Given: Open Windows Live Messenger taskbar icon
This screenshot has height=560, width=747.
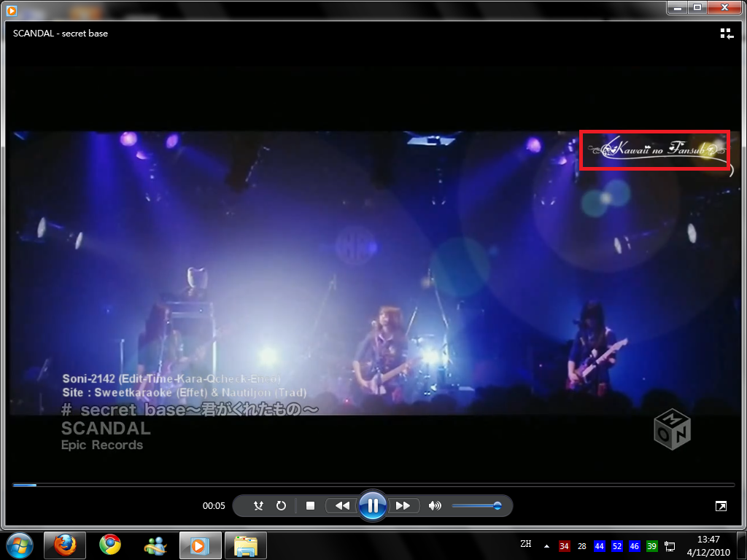Looking at the screenshot, I should click(155, 545).
